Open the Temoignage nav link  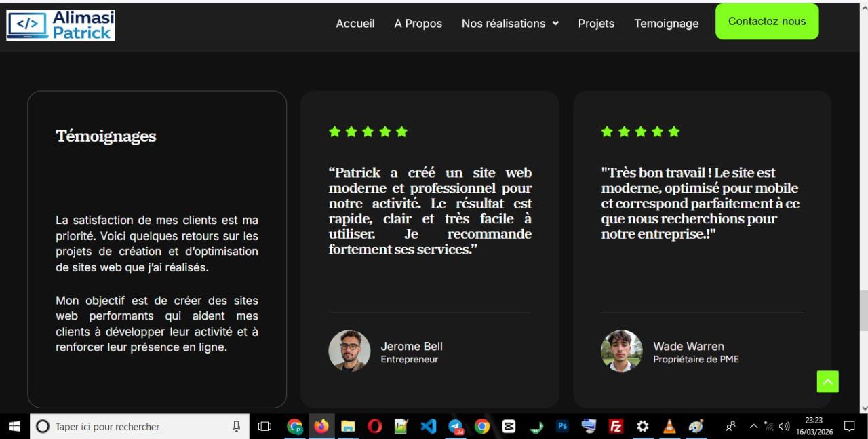[667, 24]
